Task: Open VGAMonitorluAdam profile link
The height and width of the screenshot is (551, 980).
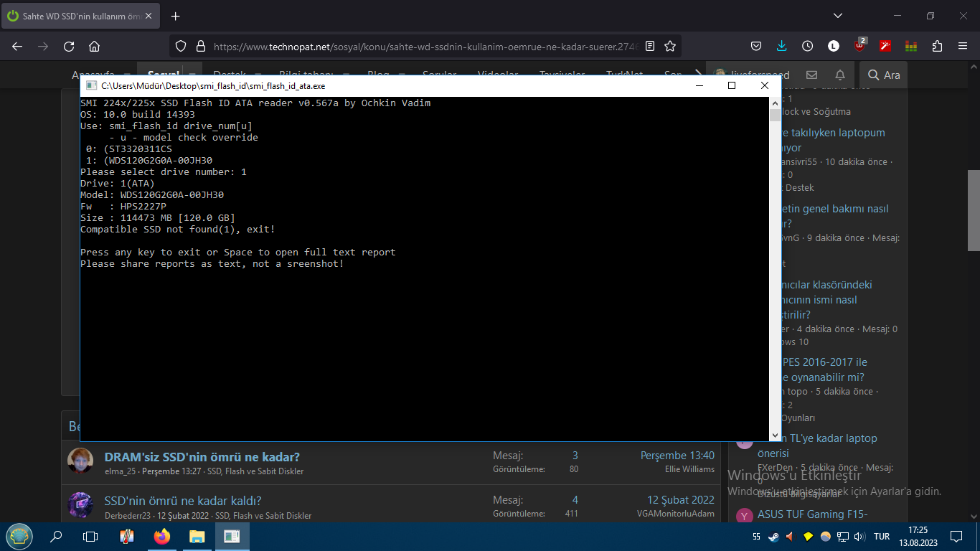Action: click(x=676, y=514)
